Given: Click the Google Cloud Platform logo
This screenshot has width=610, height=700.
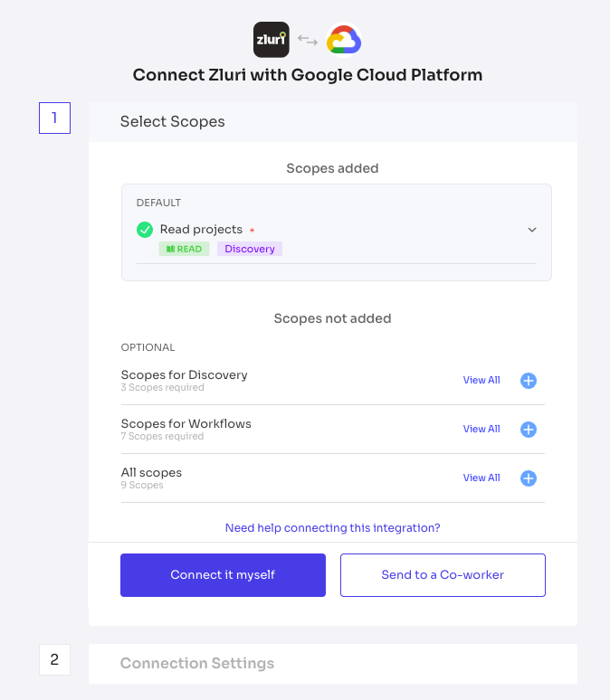Looking at the screenshot, I should (344, 40).
